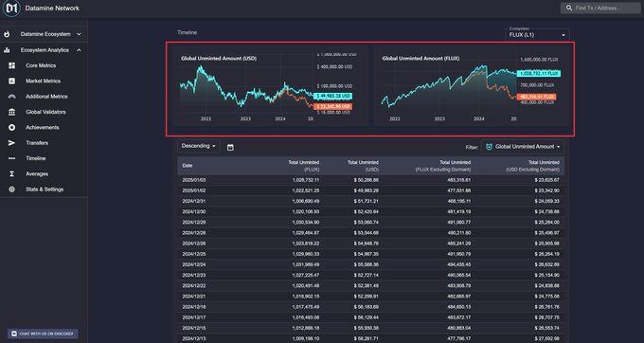Open Achievements using its badge icon

pos(12,127)
